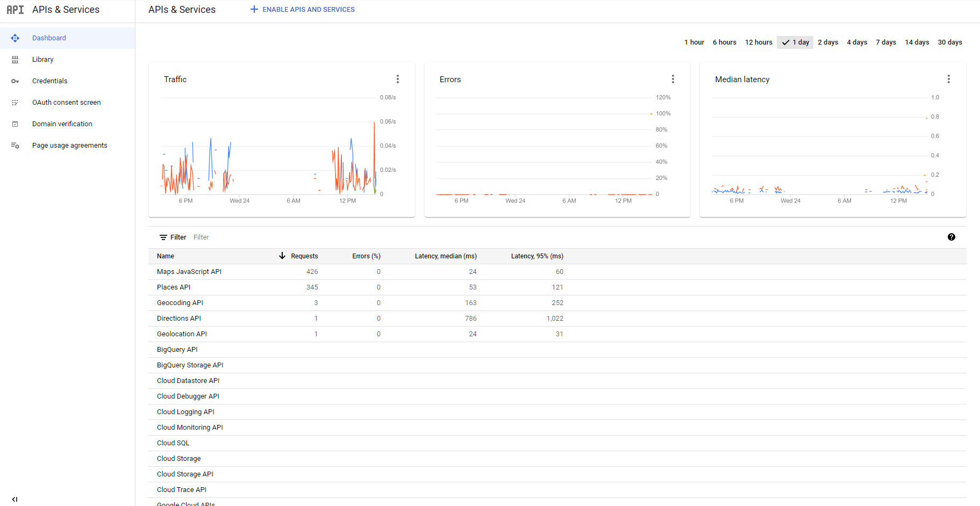The width and height of the screenshot is (980, 506).
Task: Click the API logo icon in header
Action: pyautogui.click(x=15, y=10)
